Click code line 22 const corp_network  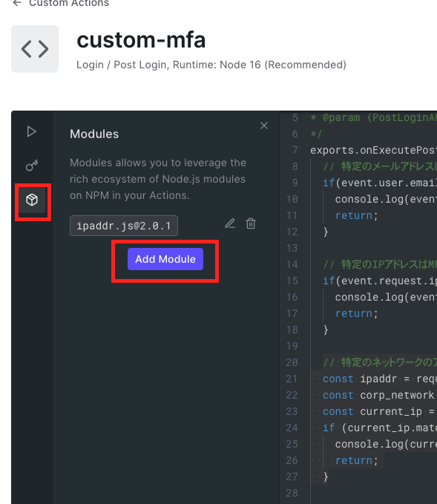(380, 395)
